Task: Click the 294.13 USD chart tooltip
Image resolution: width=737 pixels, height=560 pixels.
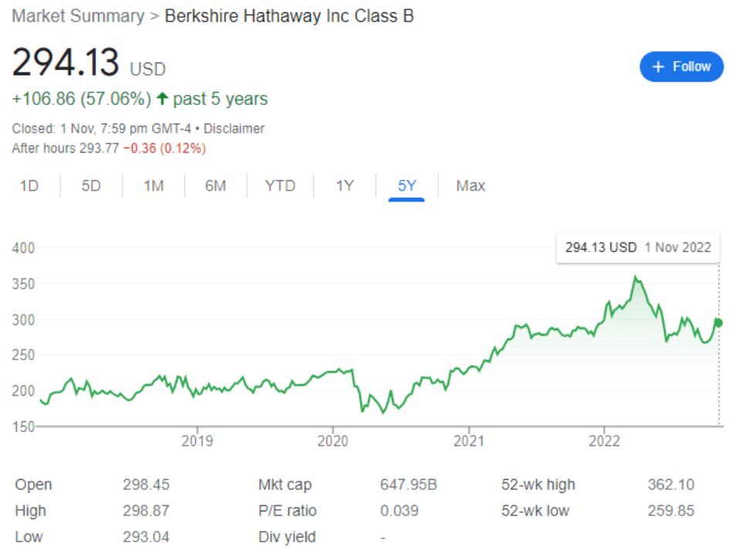Action: 637,248
